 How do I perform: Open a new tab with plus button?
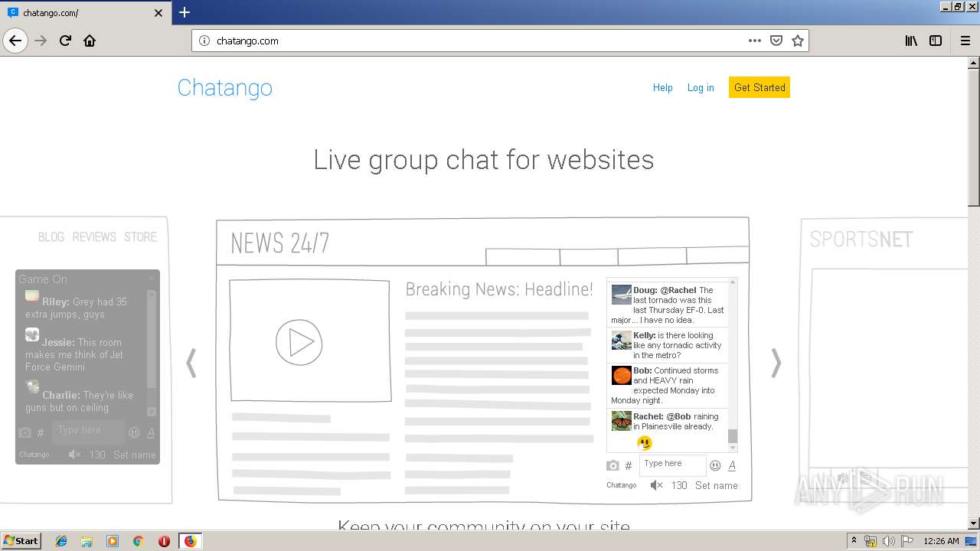pos(185,12)
